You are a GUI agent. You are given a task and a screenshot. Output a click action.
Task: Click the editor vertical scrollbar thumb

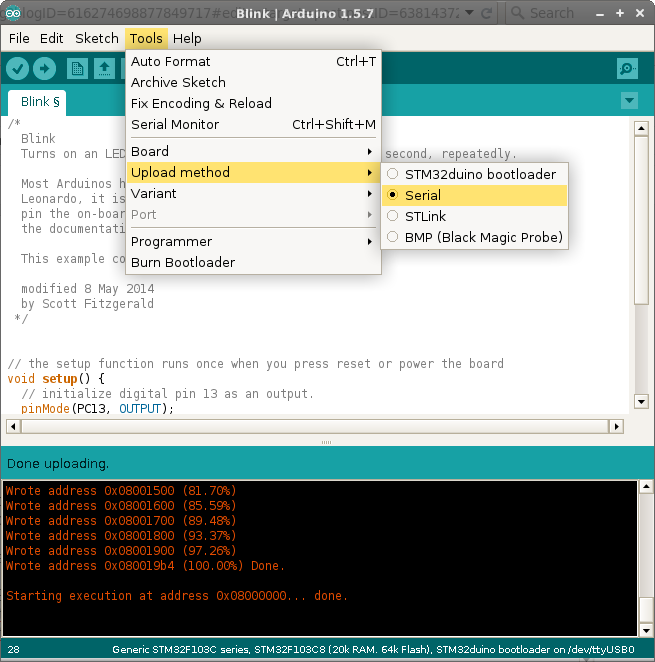click(641, 220)
